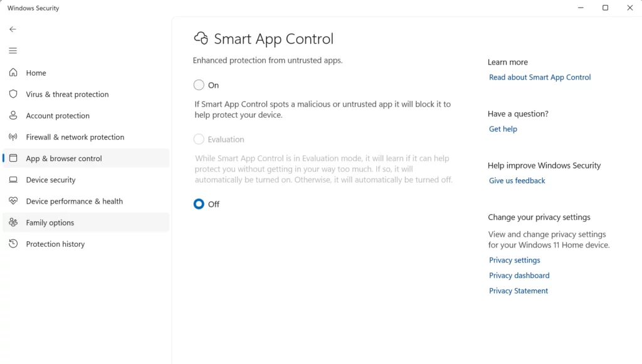642x364 pixels.
Task: Open Account protection section
Action: 86,115
